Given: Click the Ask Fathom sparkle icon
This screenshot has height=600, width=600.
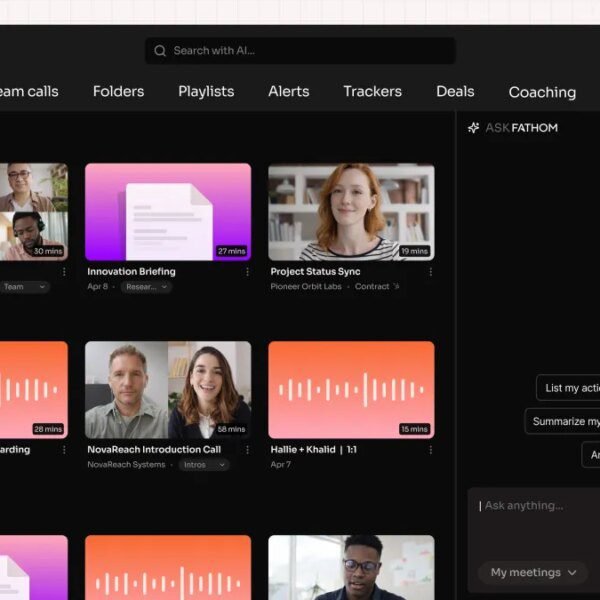Looking at the screenshot, I should pyautogui.click(x=474, y=128).
